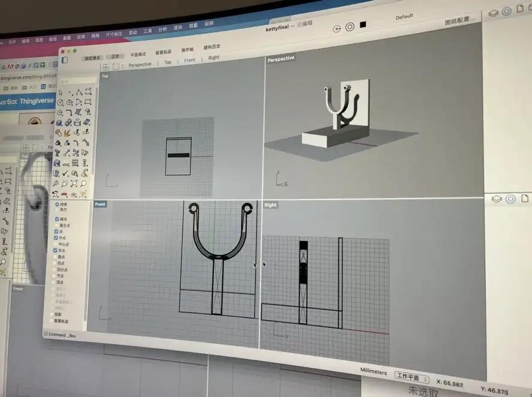This screenshot has height=397, width=532.
Task: Click the circular properties icon in upper right panel
Action: 507,11
